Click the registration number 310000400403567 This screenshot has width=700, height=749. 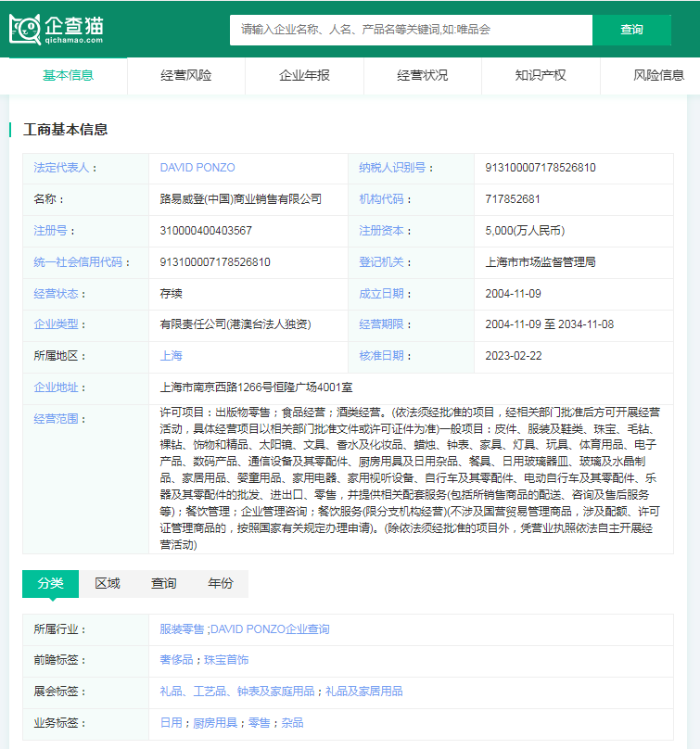[x=206, y=231]
